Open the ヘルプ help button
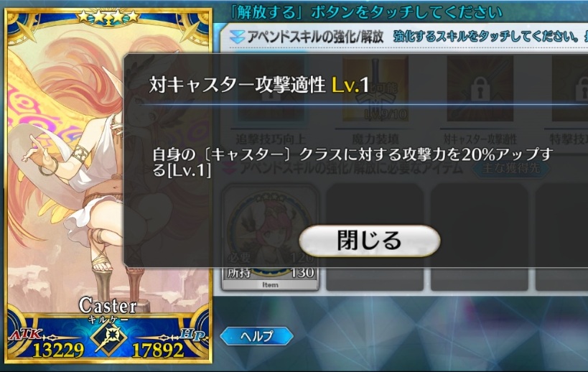Viewport: 588px width, 372px height. coord(256,336)
